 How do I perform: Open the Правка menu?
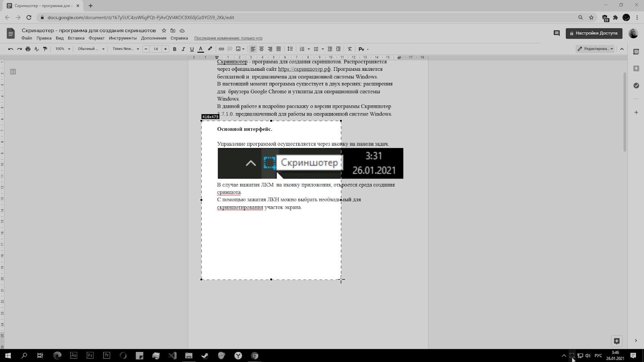tap(44, 38)
